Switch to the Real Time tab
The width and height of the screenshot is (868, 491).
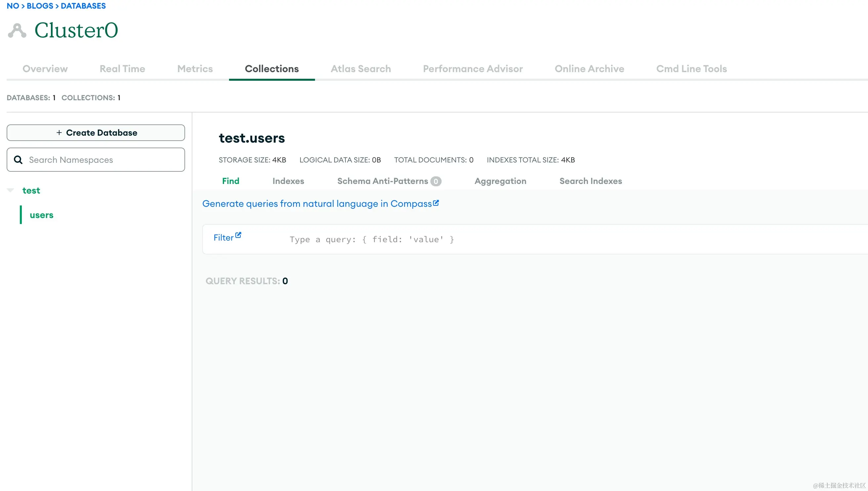click(x=122, y=69)
